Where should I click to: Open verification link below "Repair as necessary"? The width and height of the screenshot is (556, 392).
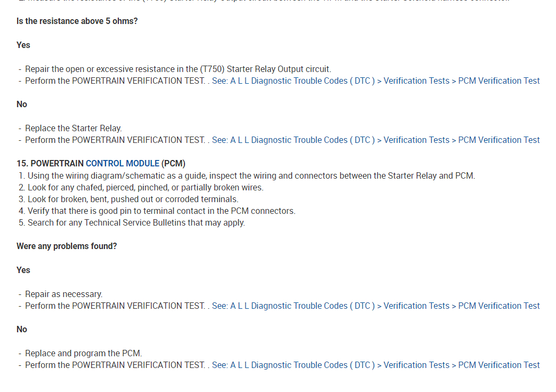pos(375,306)
